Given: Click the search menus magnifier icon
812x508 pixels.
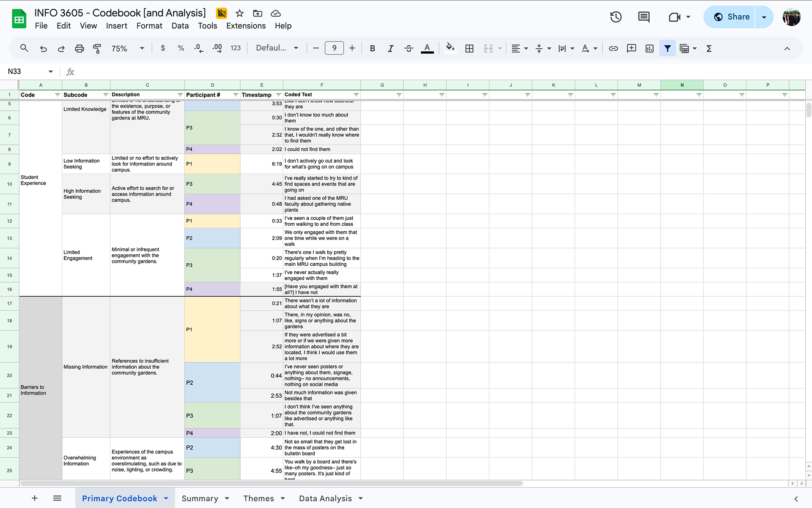Looking at the screenshot, I should 24,48.
